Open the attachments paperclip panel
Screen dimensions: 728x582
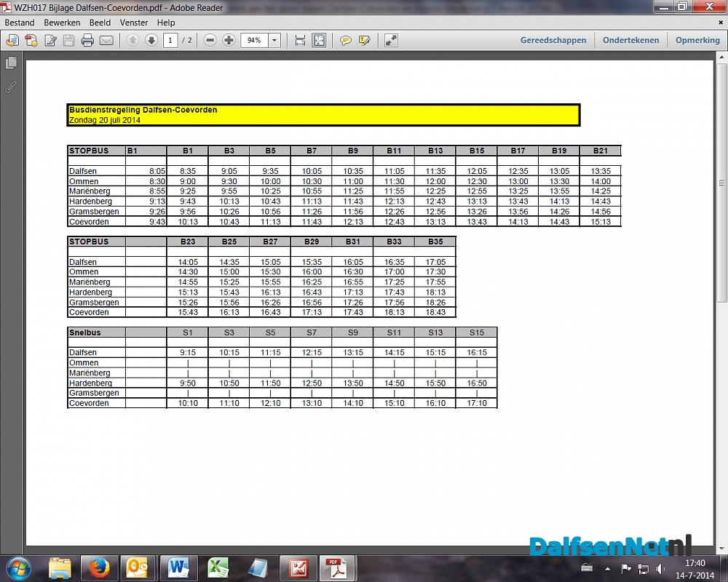tap(11, 87)
